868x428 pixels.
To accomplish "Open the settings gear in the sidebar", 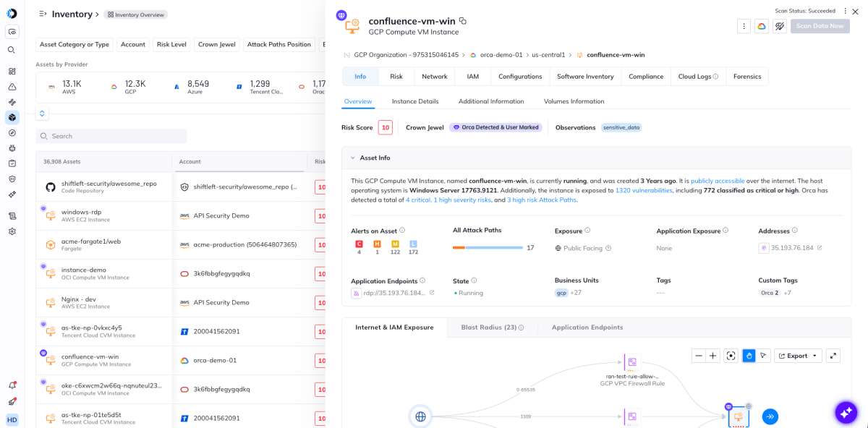I will (12, 231).
